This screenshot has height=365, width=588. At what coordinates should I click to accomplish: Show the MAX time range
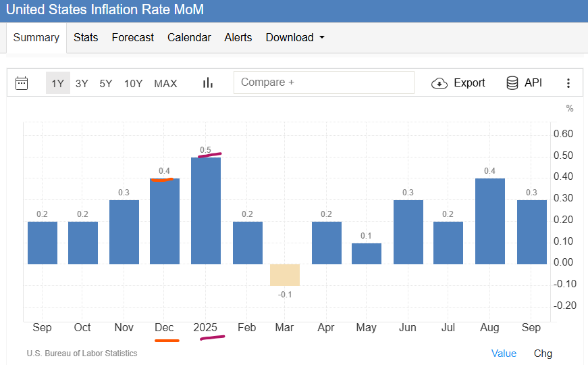(x=165, y=83)
